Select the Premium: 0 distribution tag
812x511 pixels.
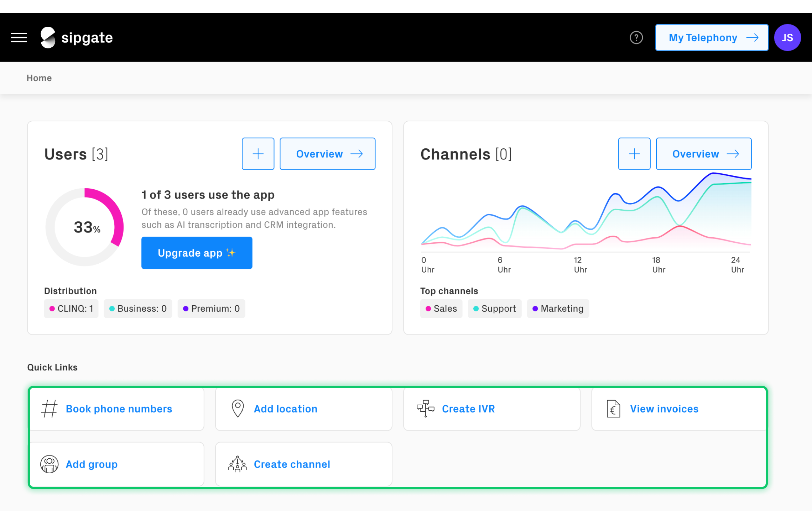coord(211,309)
